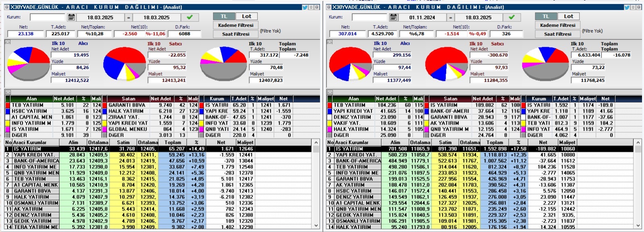The height and width of the screenshot is (232, 644).
Task: Open Kademe Filtresi in the right window
Action: [558, 25]
